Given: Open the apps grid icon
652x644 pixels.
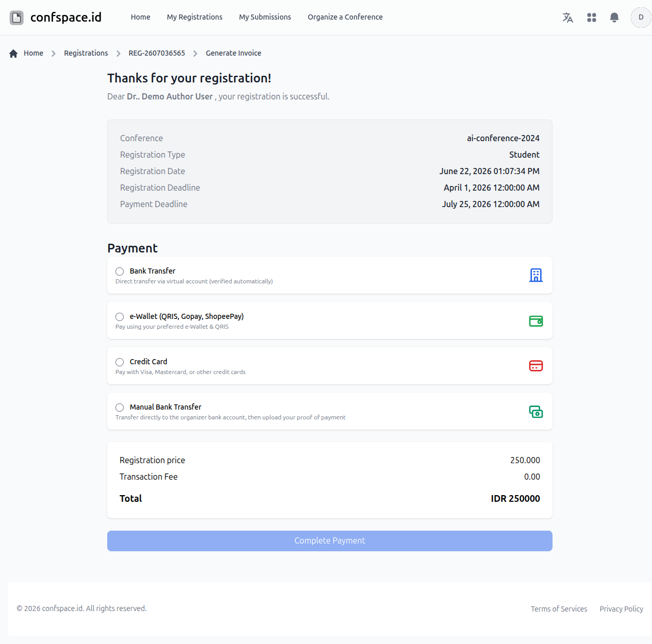Looking at the screenshot, I should pyautogui.click(x=591, y=18).
